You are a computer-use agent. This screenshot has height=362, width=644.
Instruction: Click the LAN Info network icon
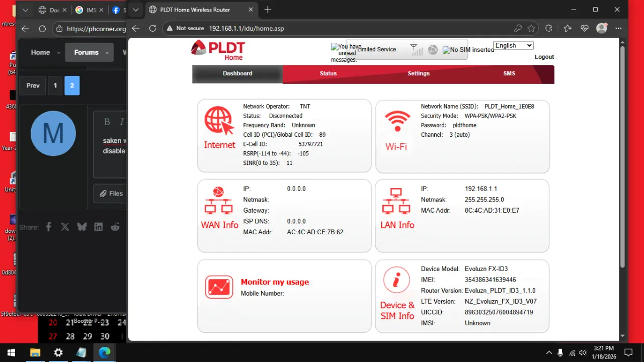396,201
